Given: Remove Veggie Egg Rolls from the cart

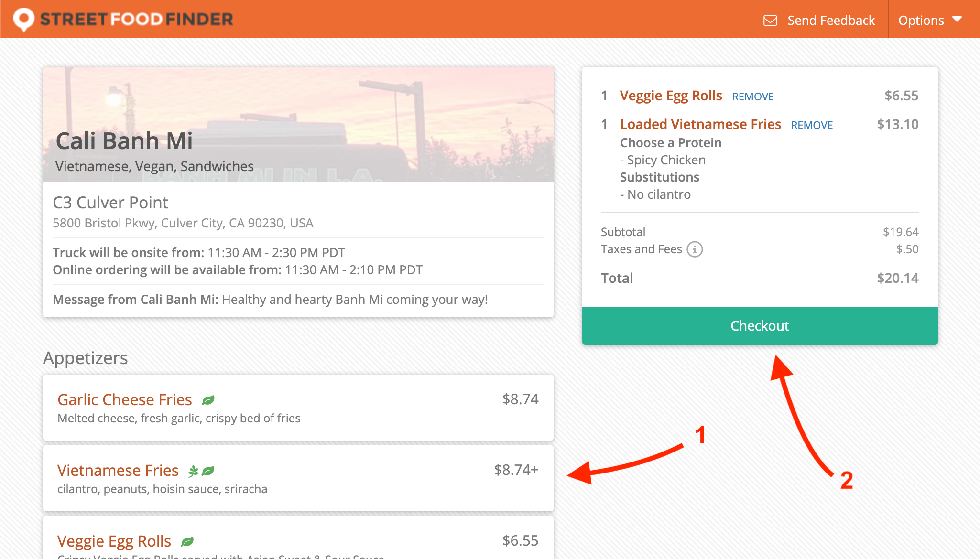Looking at the screenshot, I should [752, 97].
